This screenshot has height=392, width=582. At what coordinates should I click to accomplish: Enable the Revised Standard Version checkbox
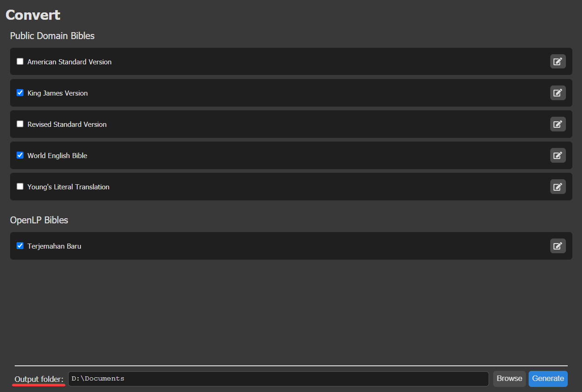pyautogui.click(x=20, y=124)
